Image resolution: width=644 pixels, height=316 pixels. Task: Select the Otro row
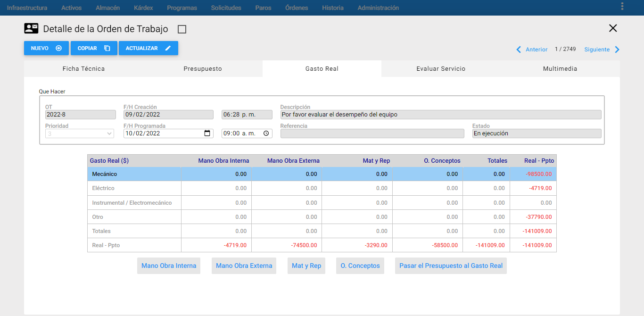(x=322, y=217)
